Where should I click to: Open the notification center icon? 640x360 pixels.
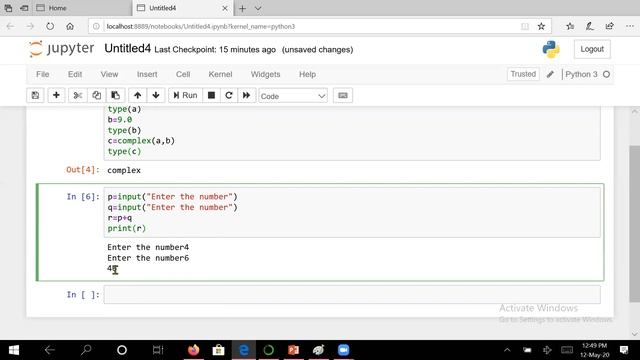pos(624,350)
